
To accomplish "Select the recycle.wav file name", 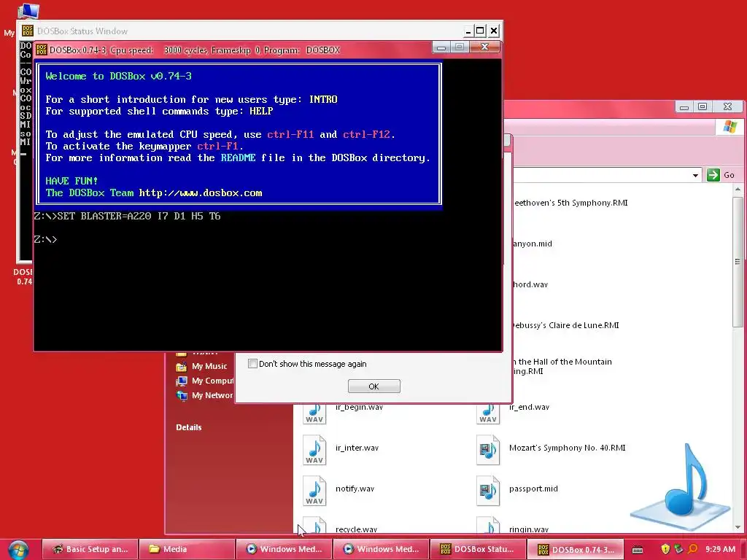I will (x=356, y=529).
